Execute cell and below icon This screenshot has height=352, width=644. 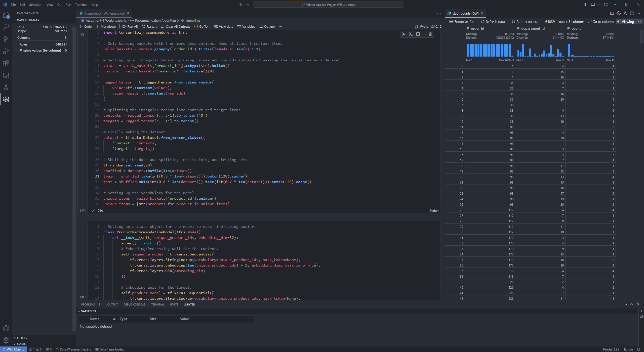(x=411, y=34)
